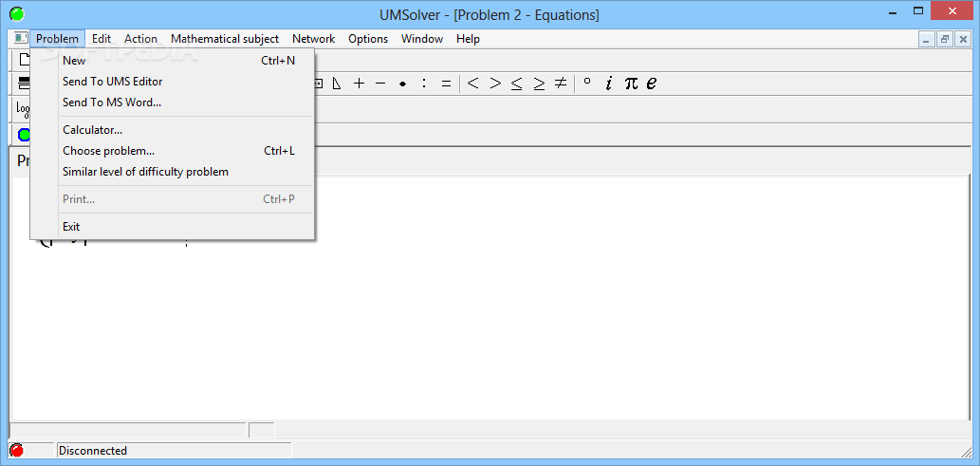980x466 pixels.
Task: Click the log function toolbar button
Action: point(23,109)
